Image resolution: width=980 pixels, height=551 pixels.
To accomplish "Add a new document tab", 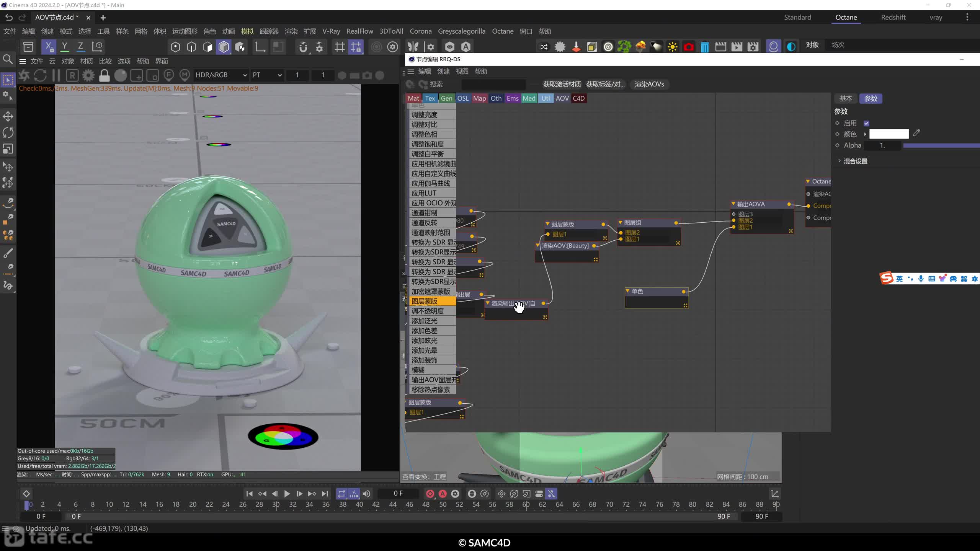I will [103, 18].
